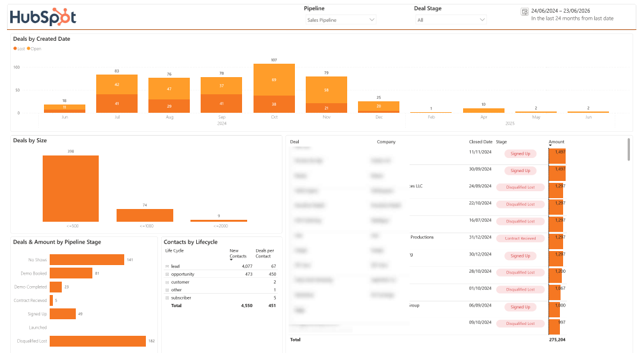Viewport: 644px width, 353px height.
Task: Click the 473 opportunity contacts value
Action: (249, 274)
